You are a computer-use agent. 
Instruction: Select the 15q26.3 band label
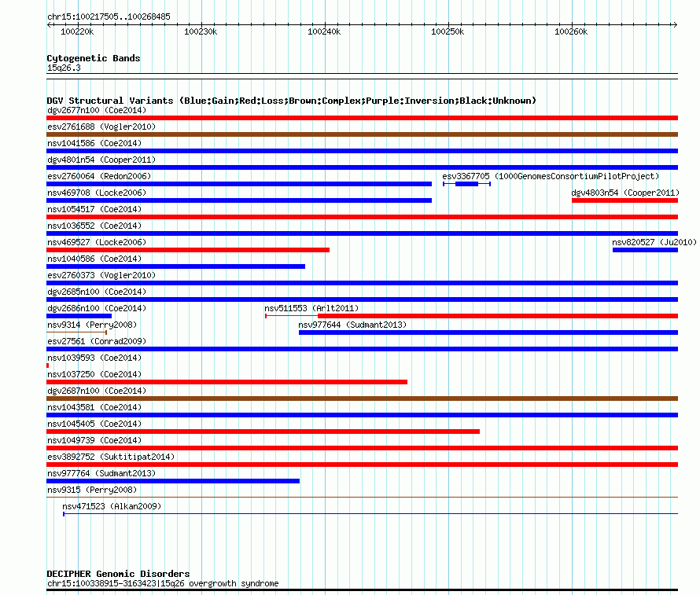[x=64, y=68]
